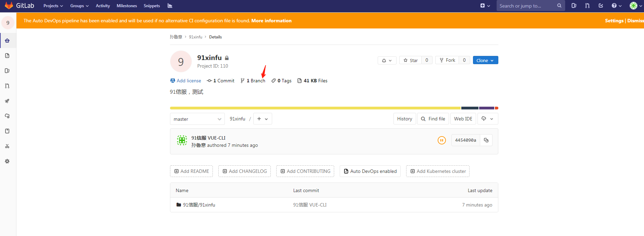Open the download source code dropdown
Image resolution: width=644 pixels, height=236 pixels.
point(488,119)
